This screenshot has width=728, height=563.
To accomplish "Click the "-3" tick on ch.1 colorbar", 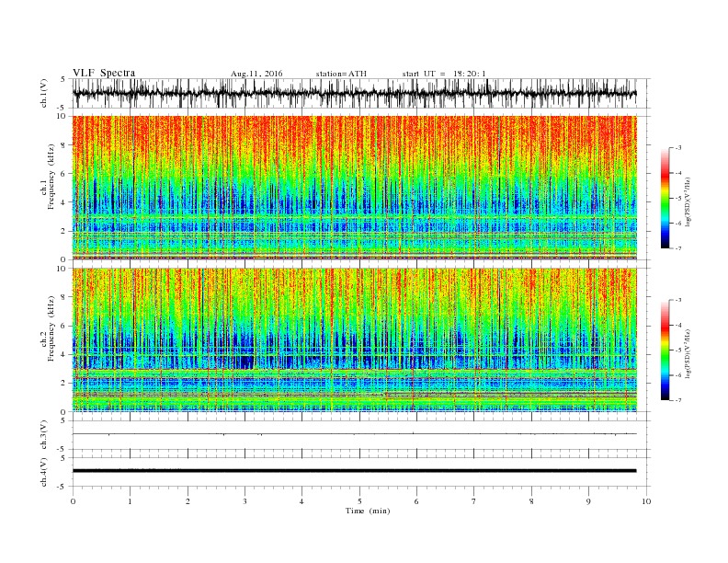I will [x=677, y=148].
